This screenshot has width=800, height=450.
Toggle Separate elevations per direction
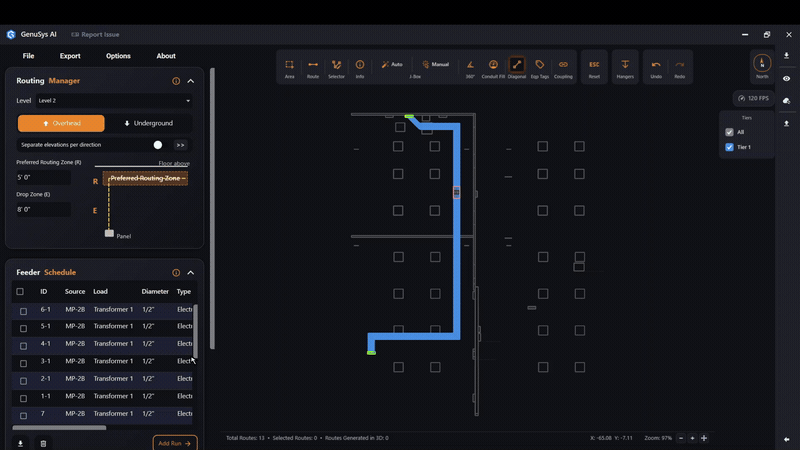158,145
